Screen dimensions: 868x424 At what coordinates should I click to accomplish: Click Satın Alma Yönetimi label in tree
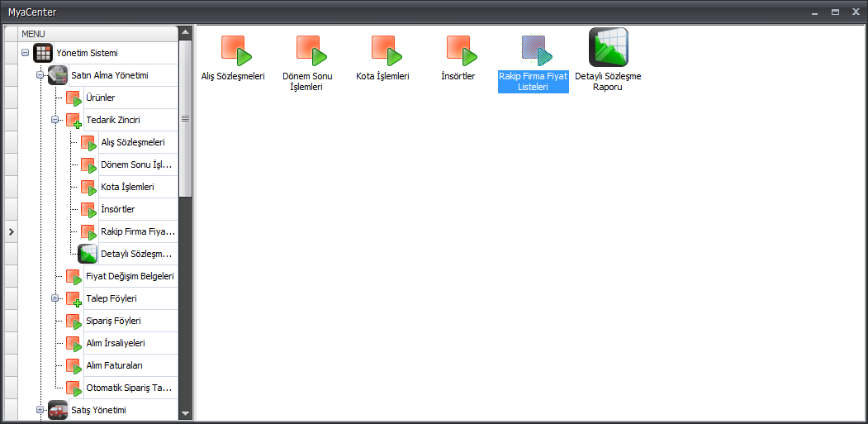point(110,75)
